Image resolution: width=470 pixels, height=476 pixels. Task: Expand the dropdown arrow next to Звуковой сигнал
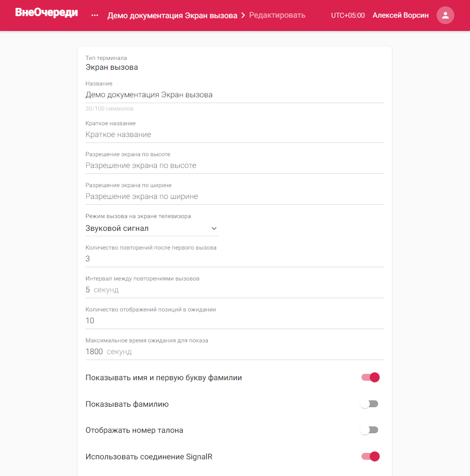214,228
